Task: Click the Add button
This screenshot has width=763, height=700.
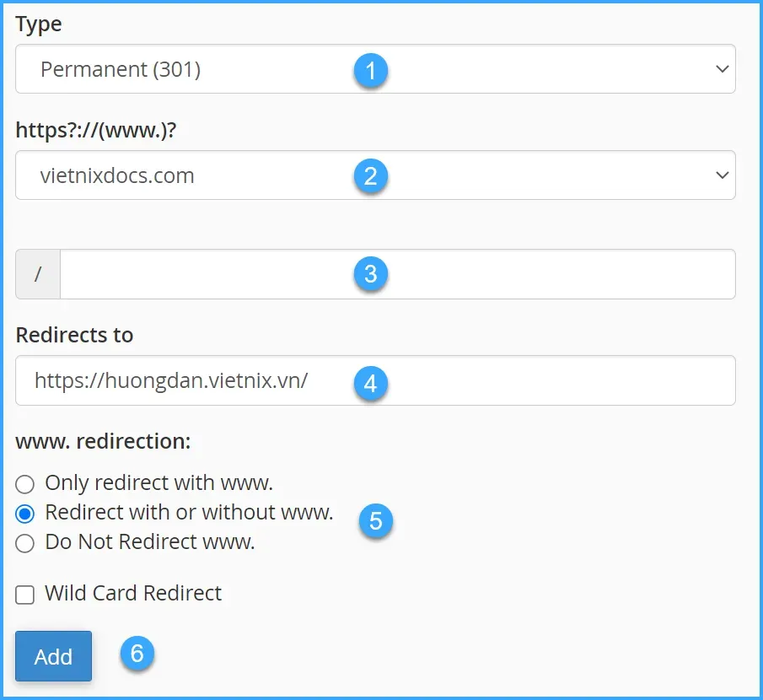Action: click(52, 655)
